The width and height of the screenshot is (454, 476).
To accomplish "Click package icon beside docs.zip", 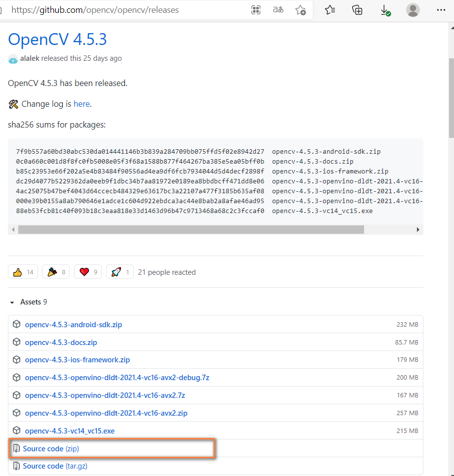I will pyautogui.click(x=16, y=342).
